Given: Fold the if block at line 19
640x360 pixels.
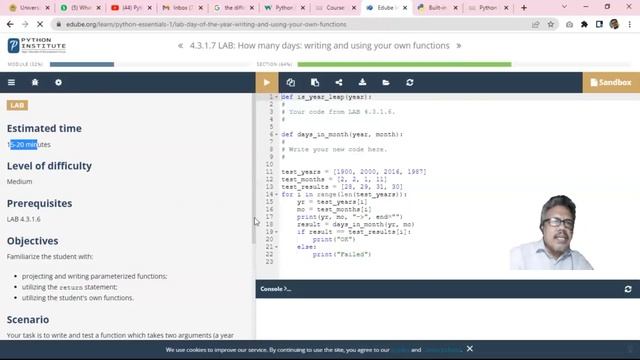Looking at the screenshot, I should pos(276,232).
